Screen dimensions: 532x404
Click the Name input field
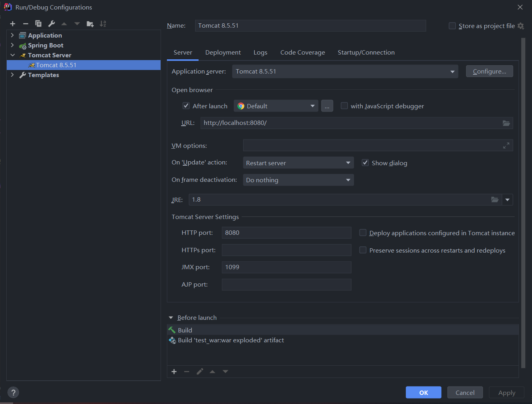coord(310,26)
